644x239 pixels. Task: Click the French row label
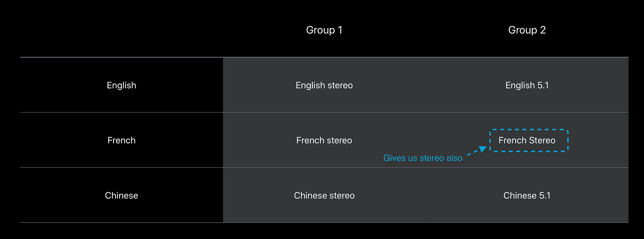(121, 140)
